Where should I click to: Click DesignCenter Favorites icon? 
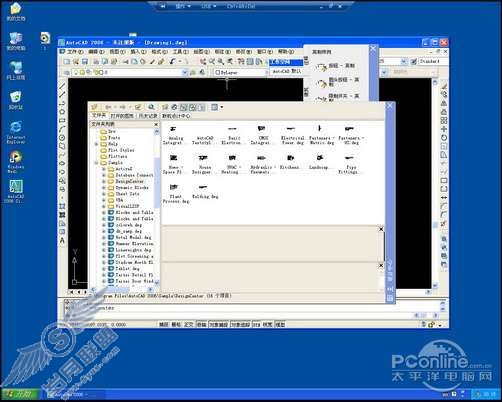[x=165, y=107]
